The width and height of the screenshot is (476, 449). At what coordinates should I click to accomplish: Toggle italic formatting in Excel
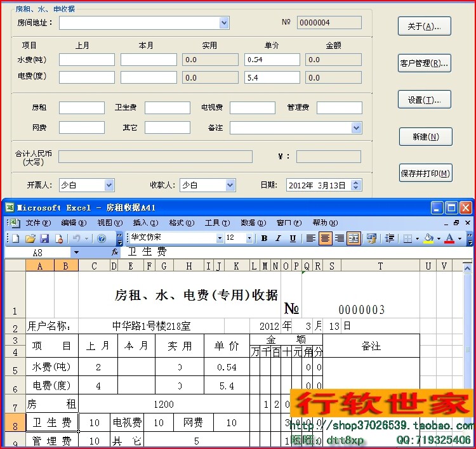(x=278, y=238)
